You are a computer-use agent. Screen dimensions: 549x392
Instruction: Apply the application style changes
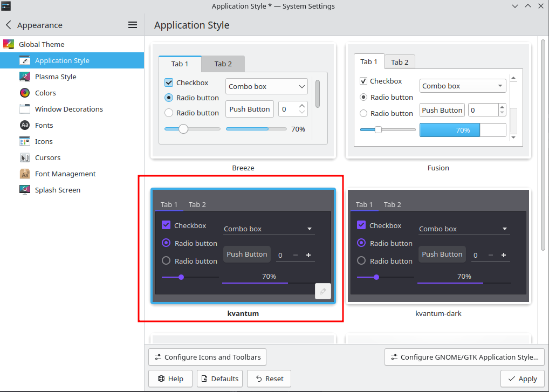[x=523, y=379]
